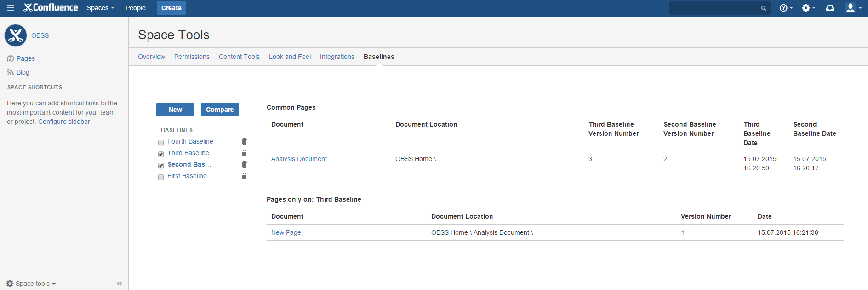
Task: Uncheck the Third Baseline checkbox
Action: (x=161, y=154)
